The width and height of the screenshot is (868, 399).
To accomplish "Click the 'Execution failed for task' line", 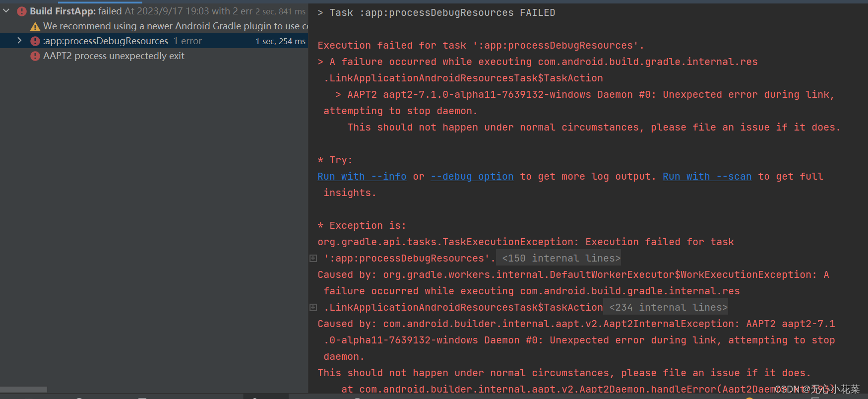I will (481, 46).
